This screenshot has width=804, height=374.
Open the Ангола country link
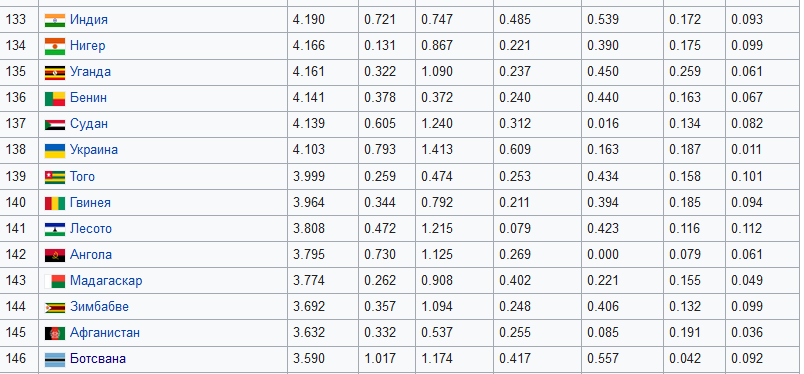91,255
